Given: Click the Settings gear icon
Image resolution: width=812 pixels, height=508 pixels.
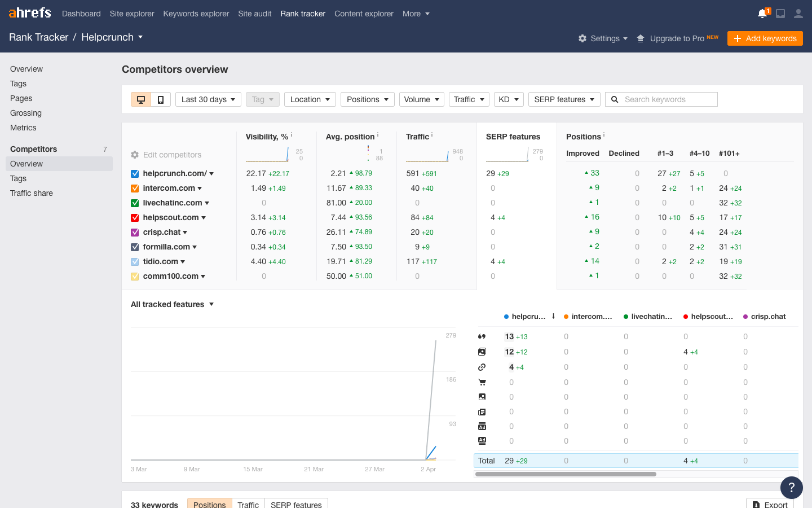Looking at the screenshot, I should [582, 38].
